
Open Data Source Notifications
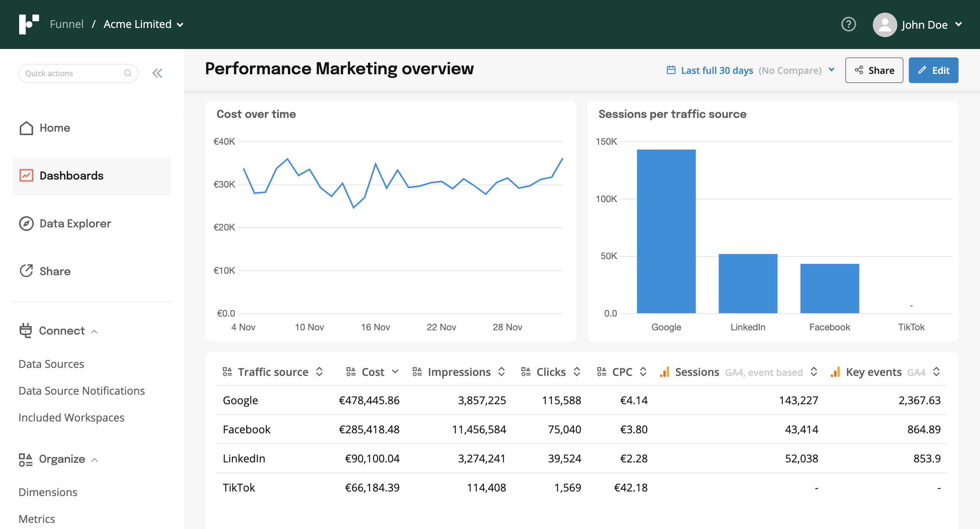(x=81, y=390)
